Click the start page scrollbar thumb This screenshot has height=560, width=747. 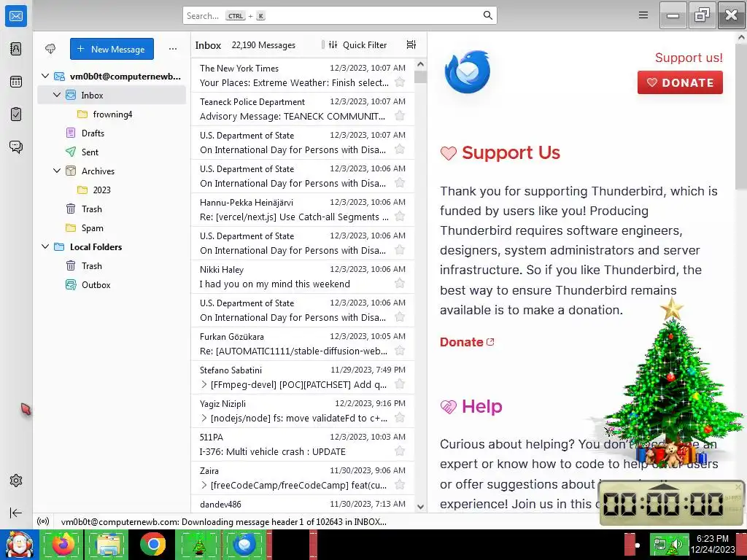click(x=741, y=117)
